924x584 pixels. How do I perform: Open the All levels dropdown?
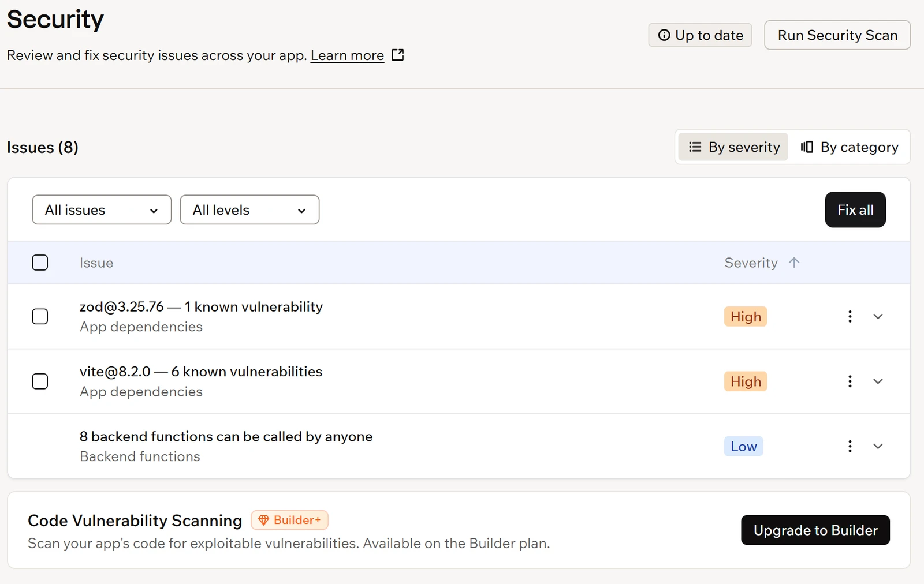[x=249, y=209]
